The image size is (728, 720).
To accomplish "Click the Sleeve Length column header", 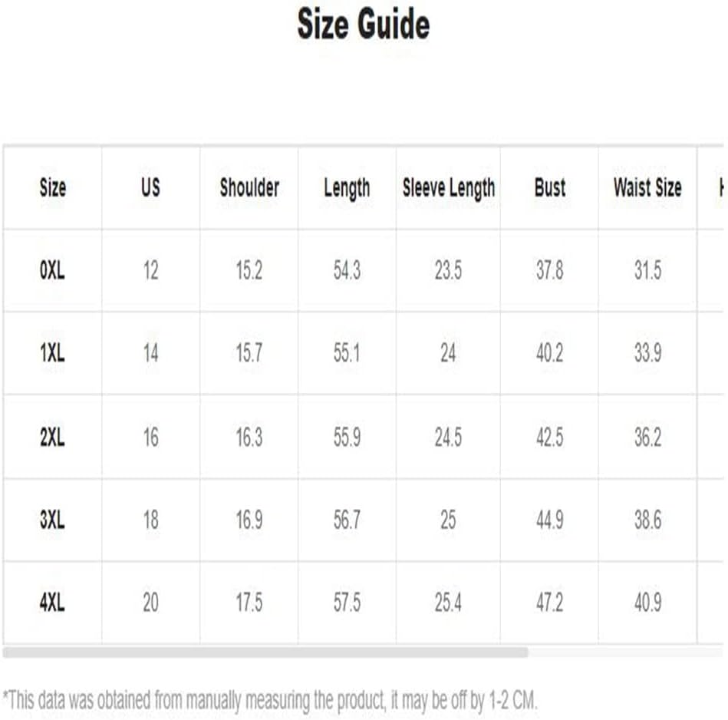I will pyautogui.click(x=449, y=189).
